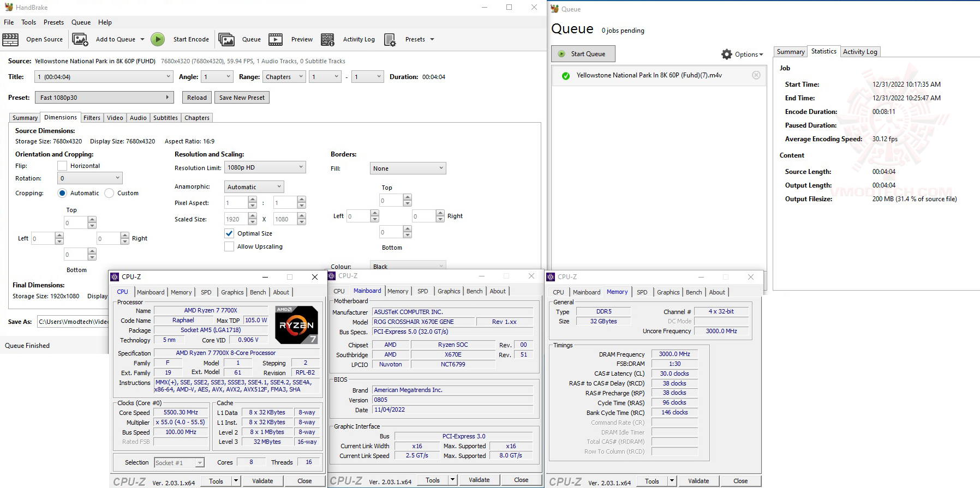Open the Range Chapters dropdown

point(284,77)
